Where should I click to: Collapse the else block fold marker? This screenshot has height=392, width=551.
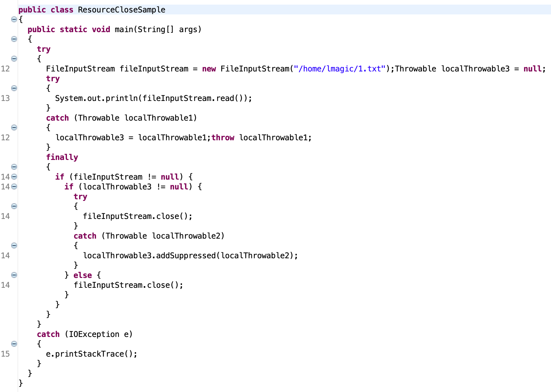pyautogui.click(x=14, y=275)
